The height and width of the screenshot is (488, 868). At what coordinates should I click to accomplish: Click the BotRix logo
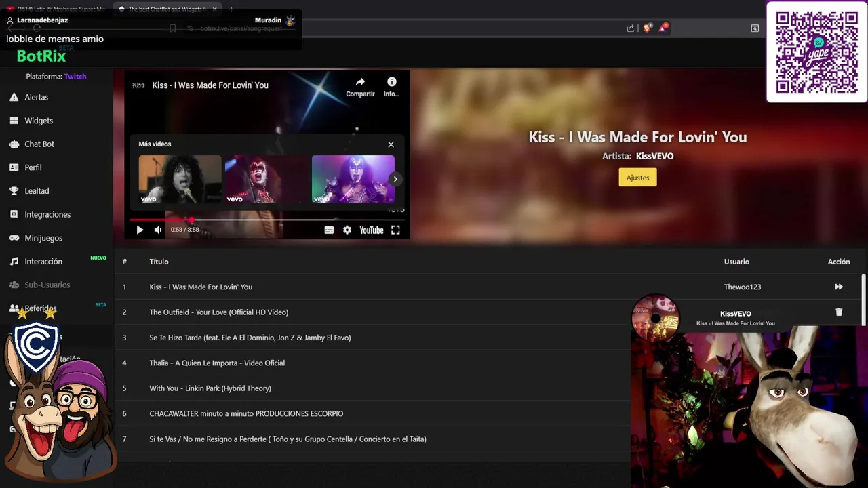point(41,56)
